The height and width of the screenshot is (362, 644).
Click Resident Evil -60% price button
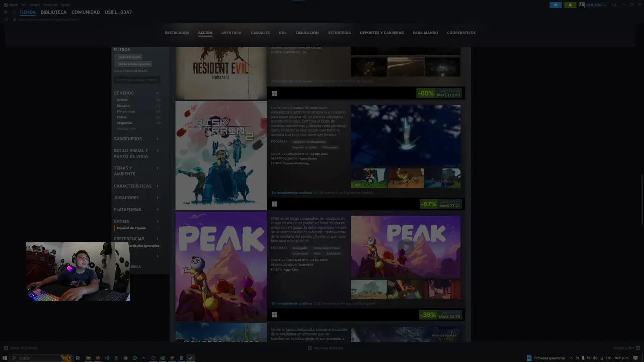tap(439, 93)
